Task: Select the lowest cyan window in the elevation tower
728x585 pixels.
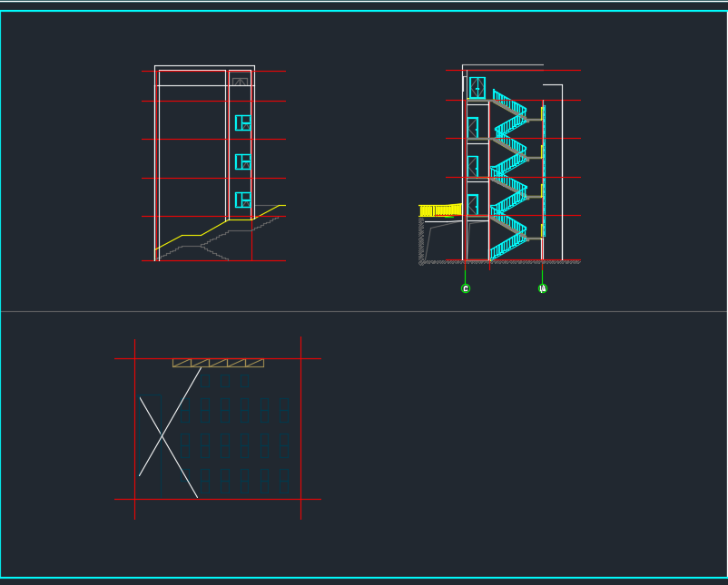Action: (x=243, y=200)
